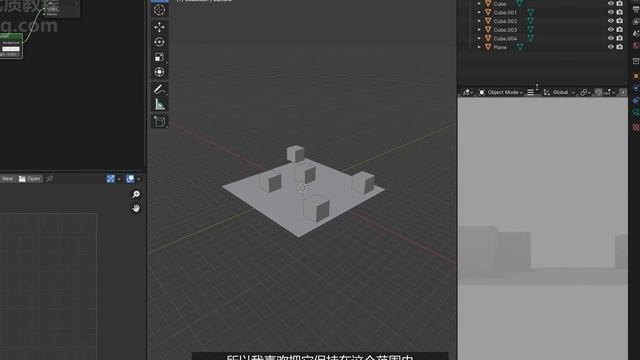
Task: Select the Transform tool
Action: click(160, 72)
